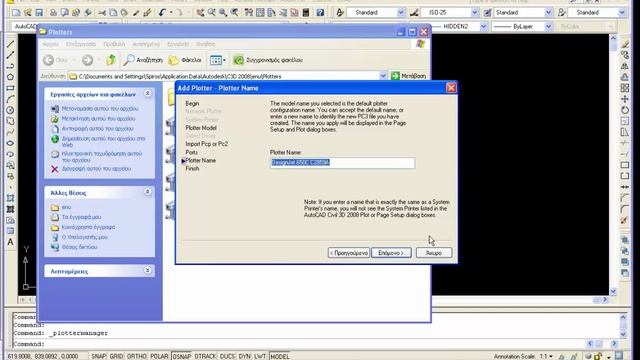Image resolution: width=640 pixels, height=360 pixels.
Task: Click the QuickCalc calculator icon
Action: (306, 13)
